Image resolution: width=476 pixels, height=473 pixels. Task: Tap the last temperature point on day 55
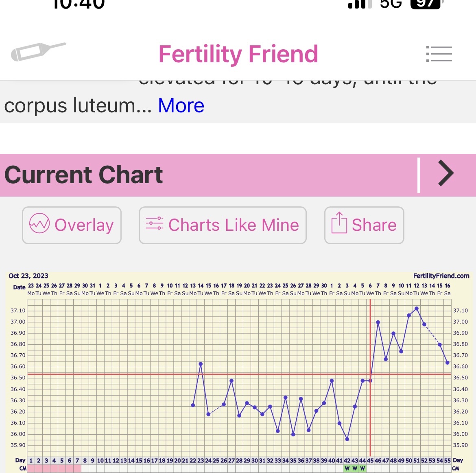point(448,362)
